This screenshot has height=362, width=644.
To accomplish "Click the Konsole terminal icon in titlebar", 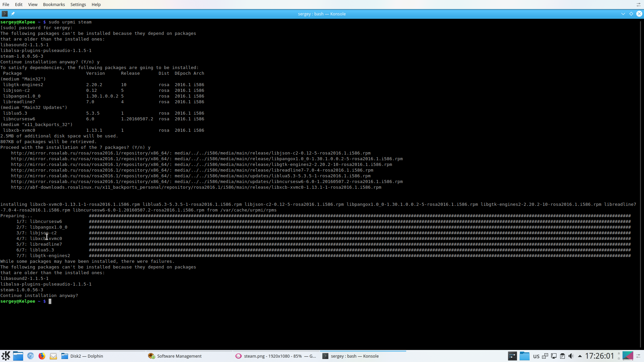I will tap(4, 14).
